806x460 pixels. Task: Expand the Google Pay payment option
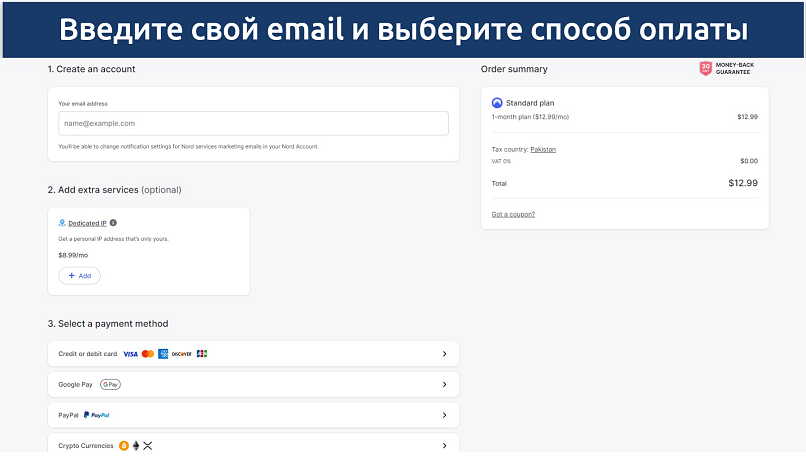[444, 384]
